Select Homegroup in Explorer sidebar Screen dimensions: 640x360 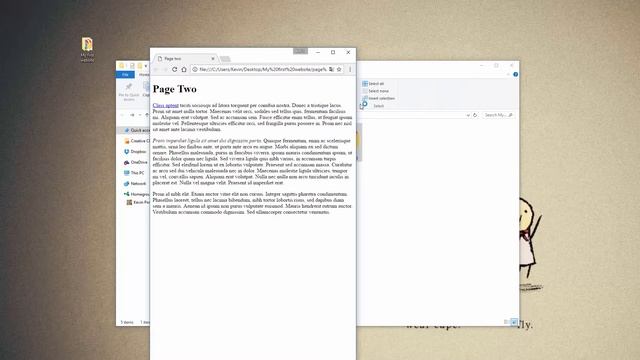coord(137,194)
